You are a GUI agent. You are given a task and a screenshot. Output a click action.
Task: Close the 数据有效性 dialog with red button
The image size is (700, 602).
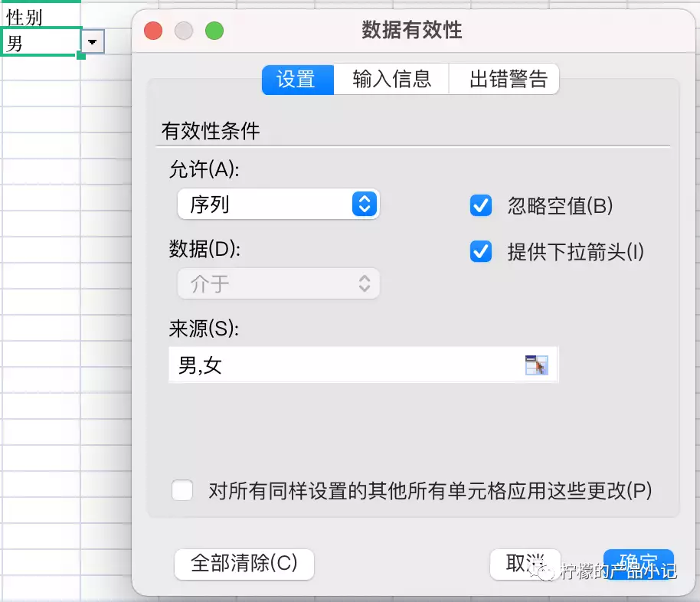point(154,31)
